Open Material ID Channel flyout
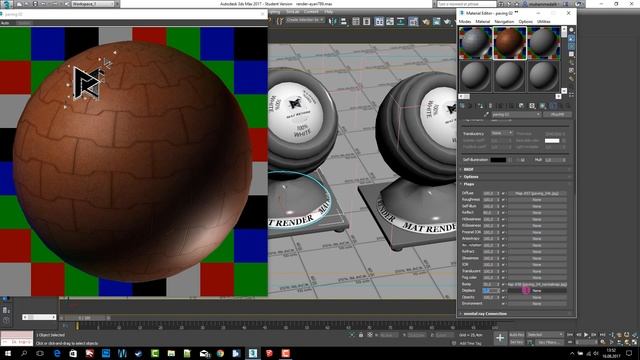This screenshot has height=360, width=640. (531, 106)
